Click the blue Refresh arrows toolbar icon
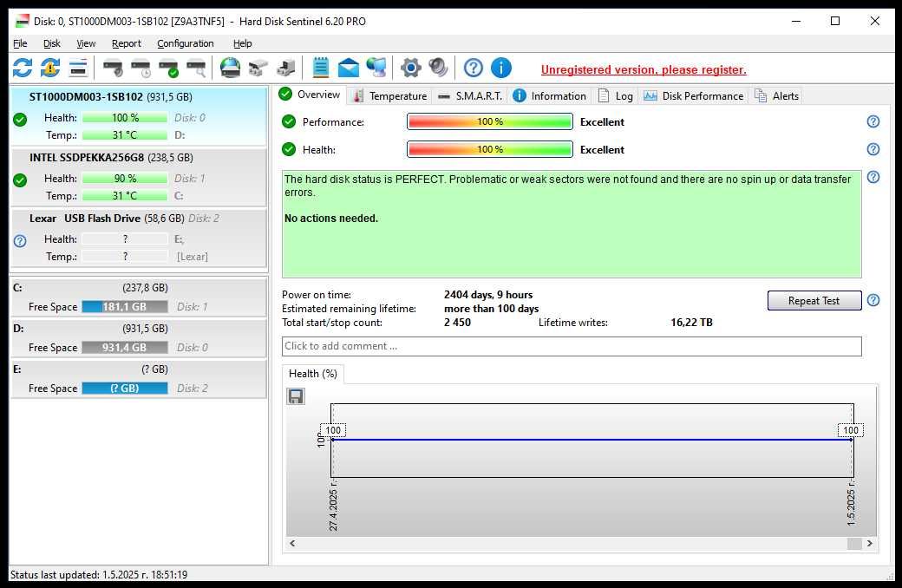 23,68
